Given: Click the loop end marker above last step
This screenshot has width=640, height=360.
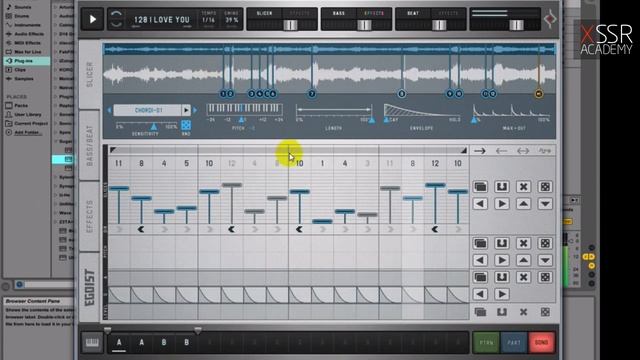Looking at the screenshot, I should coord(464,150).
